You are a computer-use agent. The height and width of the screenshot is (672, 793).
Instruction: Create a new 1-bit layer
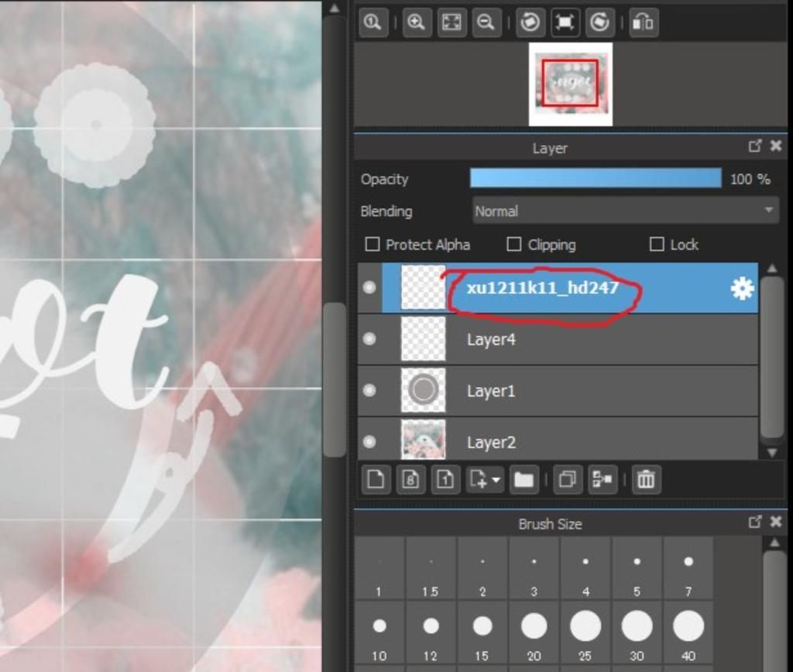[445, 479]
